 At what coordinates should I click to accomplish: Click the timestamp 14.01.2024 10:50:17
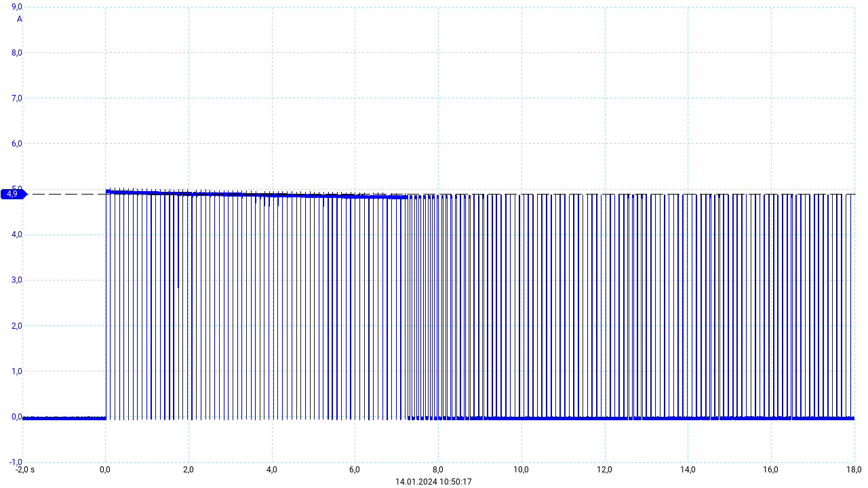coord(434,482)
